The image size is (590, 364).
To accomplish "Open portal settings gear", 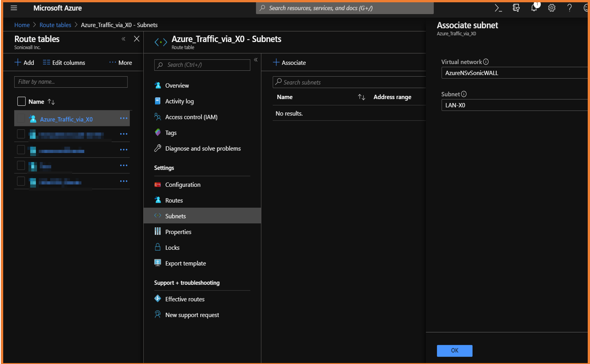I will coord(552,8).
